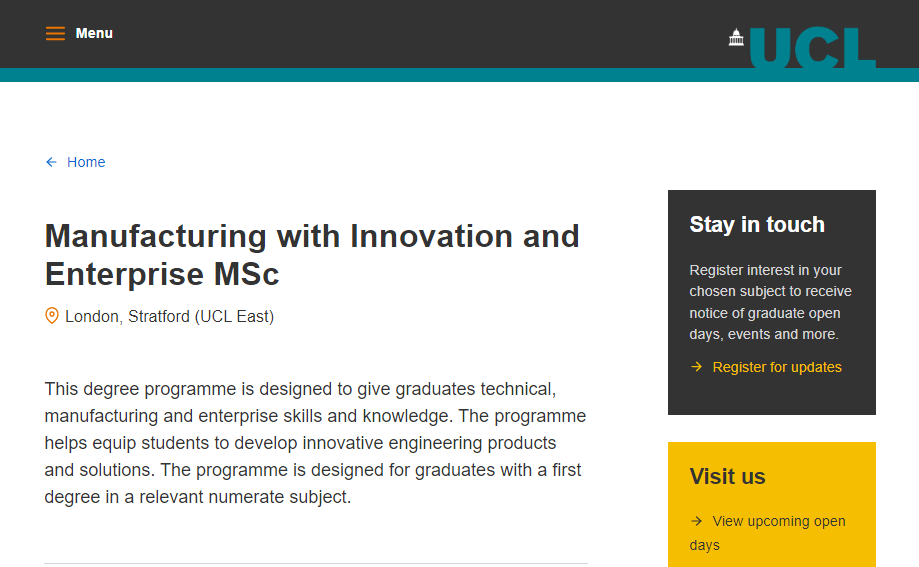Image resolution: width=919 pixels, height=567 pixels.
Task: Select the London, Stratford (UCL East) text
Action: coord(169,317)
